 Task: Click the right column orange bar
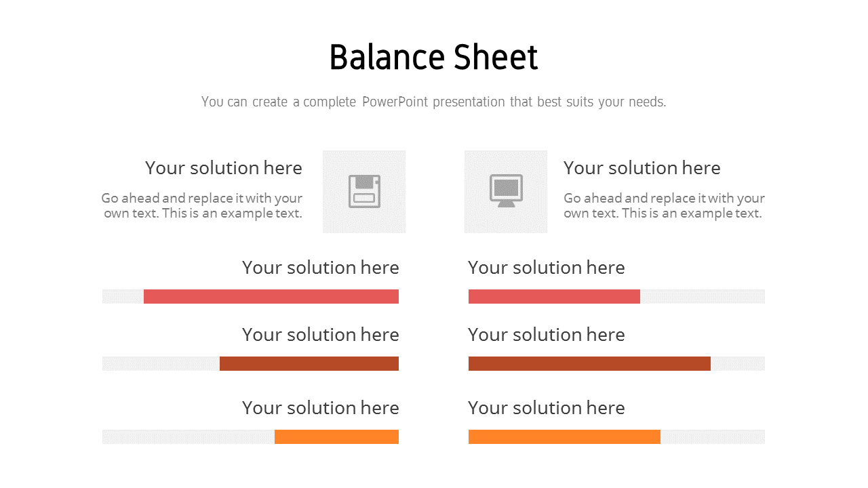(564, 437)
